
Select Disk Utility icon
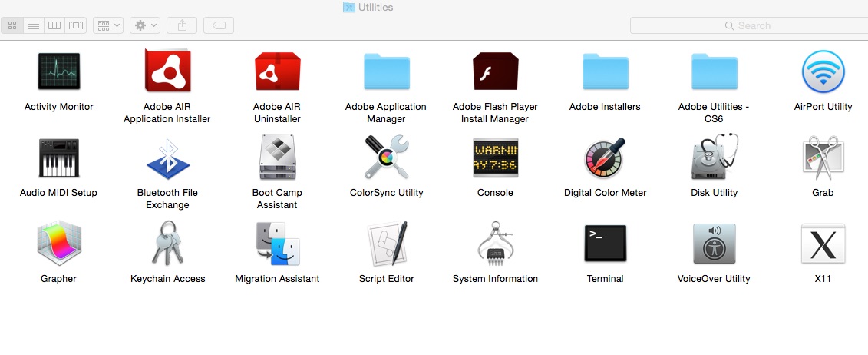(x=714, y=157)
